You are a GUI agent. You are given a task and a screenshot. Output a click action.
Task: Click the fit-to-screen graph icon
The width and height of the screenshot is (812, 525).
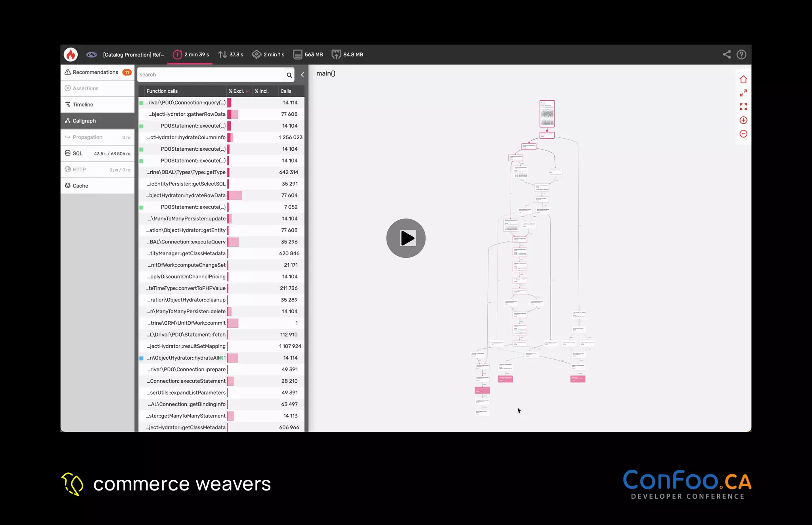click(743, 107)
